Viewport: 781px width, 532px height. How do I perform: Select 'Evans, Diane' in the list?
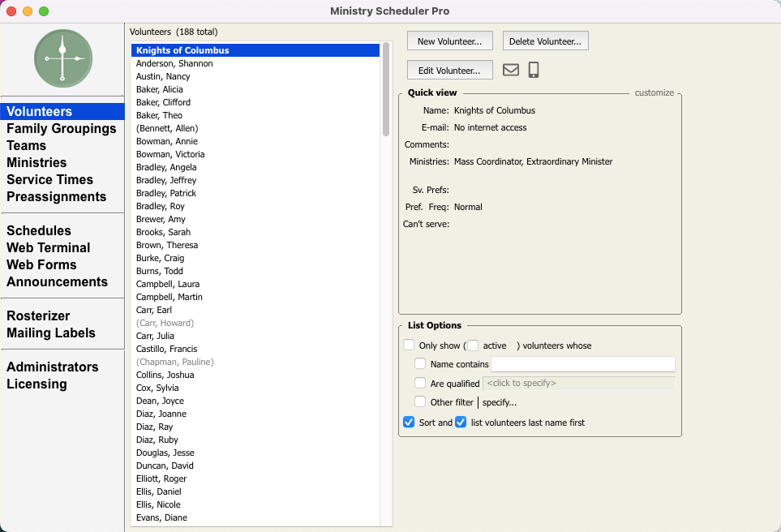click(255, 517)
